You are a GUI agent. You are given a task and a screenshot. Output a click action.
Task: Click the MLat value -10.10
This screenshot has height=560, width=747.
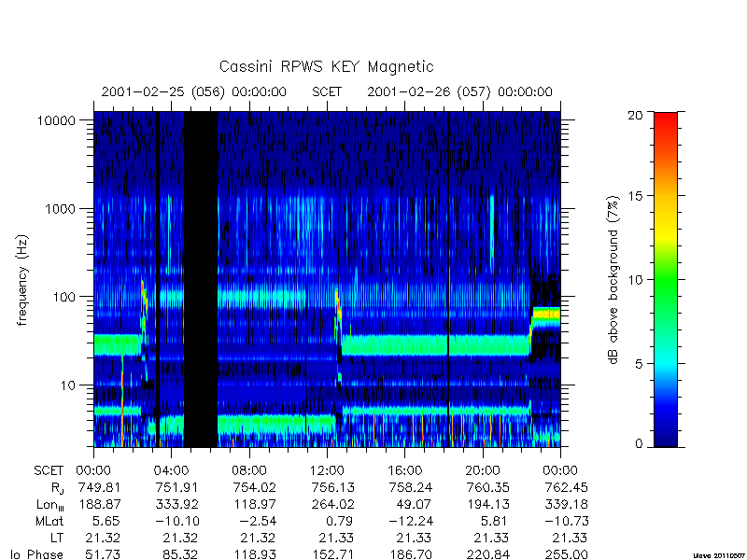177,522
